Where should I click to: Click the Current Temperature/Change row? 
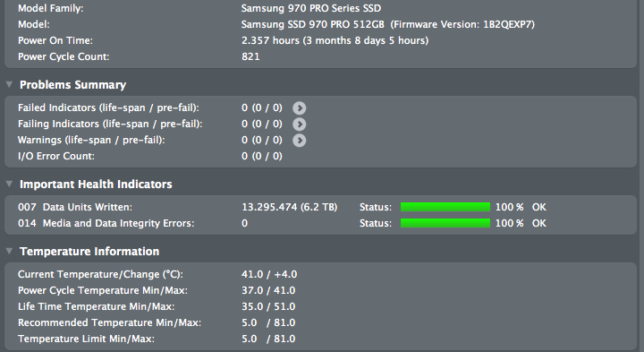point(320,274)
